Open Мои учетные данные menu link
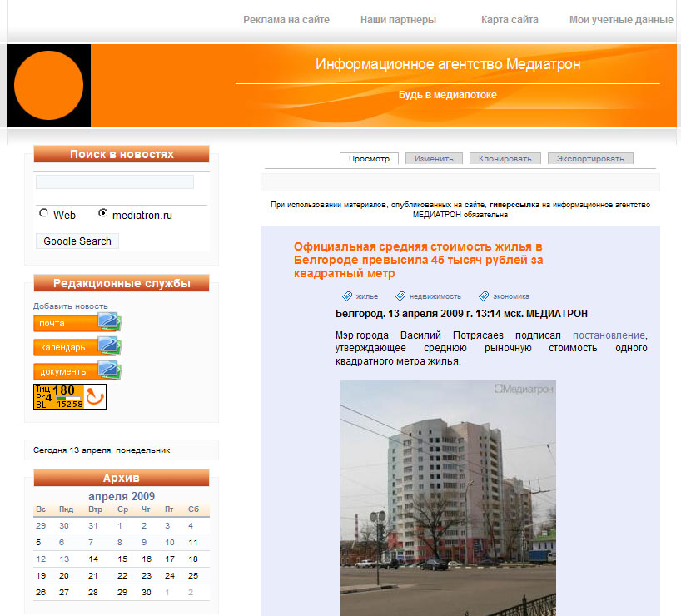The width and height of the screenshot is (681, 616). [x=622, y=20]
